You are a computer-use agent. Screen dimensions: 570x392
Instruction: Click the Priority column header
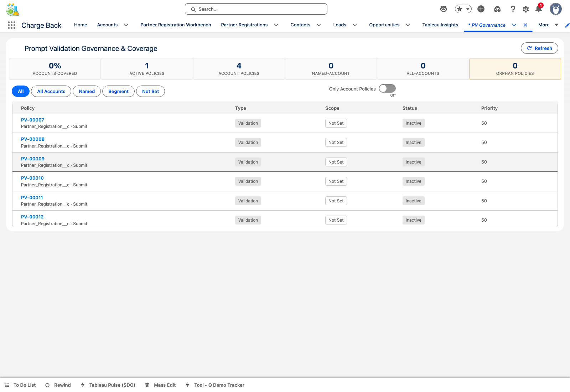click(489, 108)
